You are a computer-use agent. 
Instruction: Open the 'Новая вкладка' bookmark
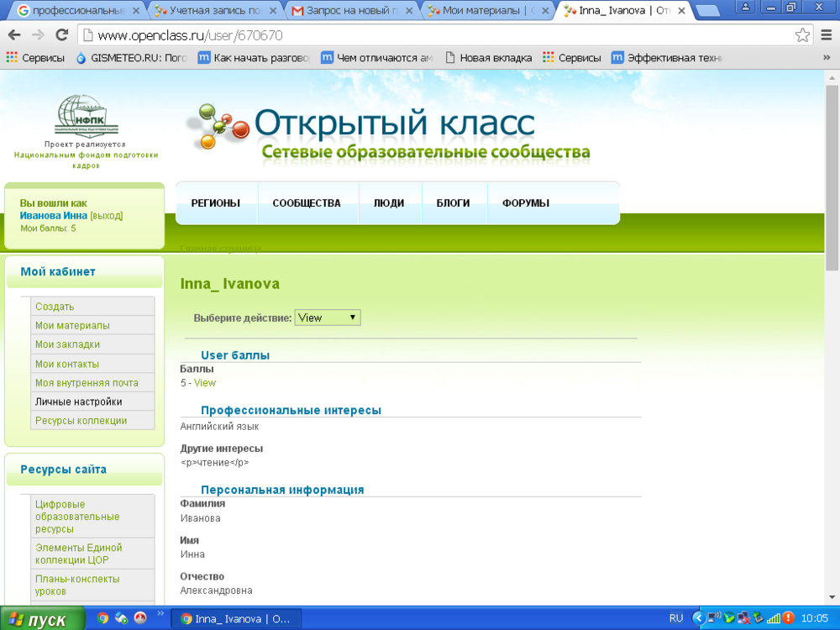coord(489,58)
